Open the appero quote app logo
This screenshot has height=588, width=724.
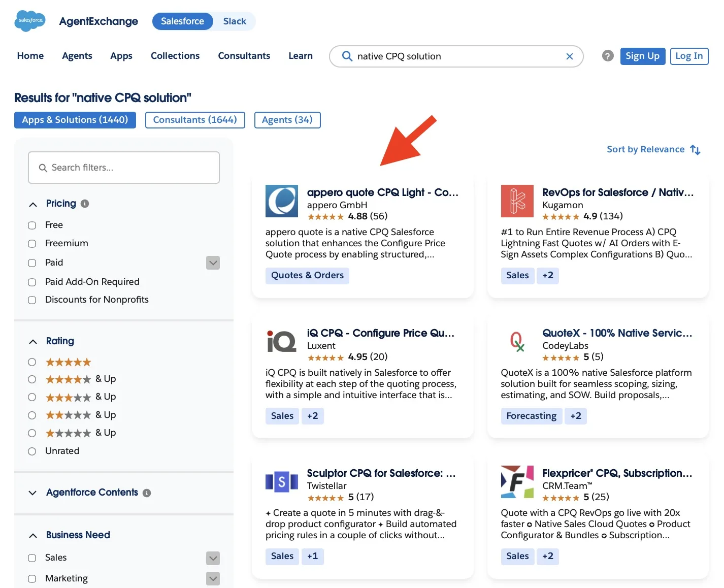pyautogui.click(x=282, y=201)
